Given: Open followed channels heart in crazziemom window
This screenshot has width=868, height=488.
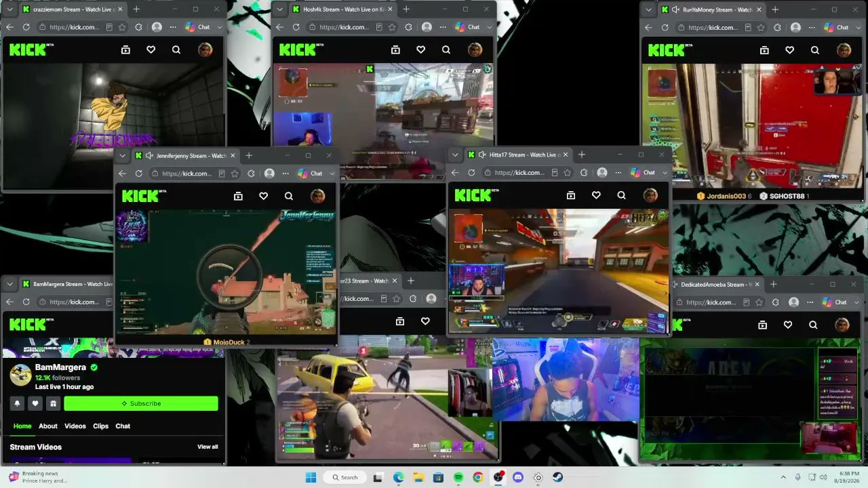Looking at the screenshot, I should 151,49.
